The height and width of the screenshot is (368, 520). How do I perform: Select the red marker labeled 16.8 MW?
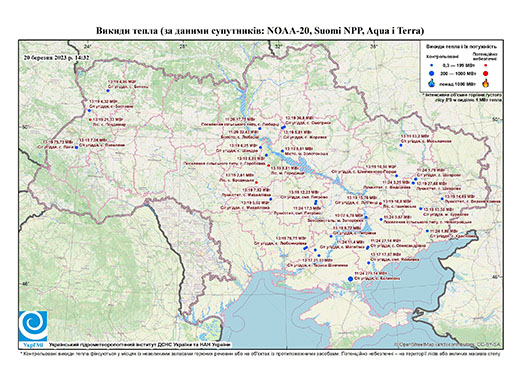click(381, 203)
